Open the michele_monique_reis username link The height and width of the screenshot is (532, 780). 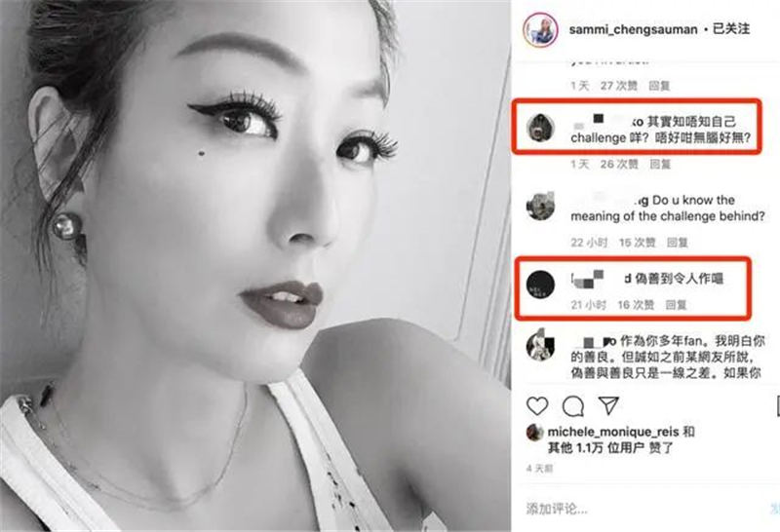click(x=613, y=432)
